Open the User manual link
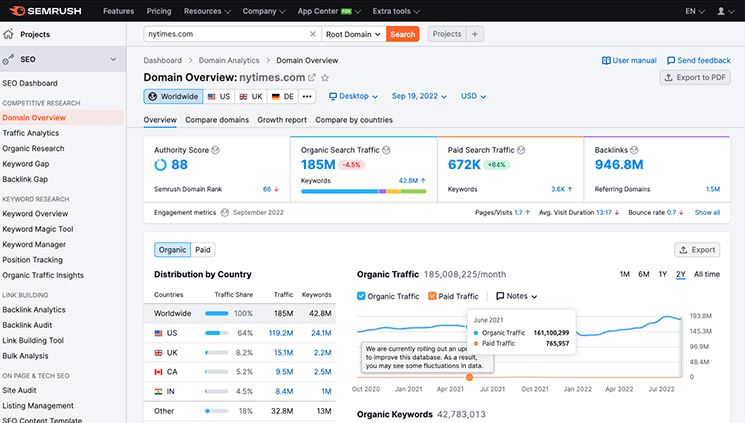Viewport: 745px width, 423px height. coord(629,60)
